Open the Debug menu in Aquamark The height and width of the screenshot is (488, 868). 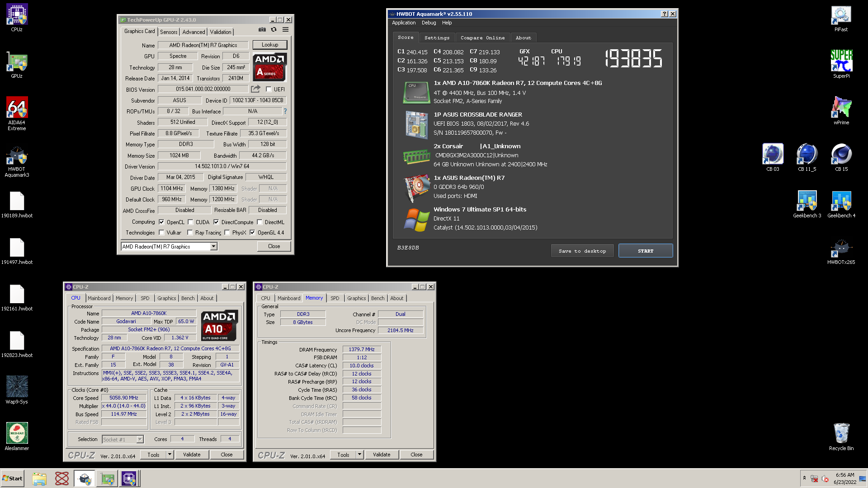click(x=429, y=23)
